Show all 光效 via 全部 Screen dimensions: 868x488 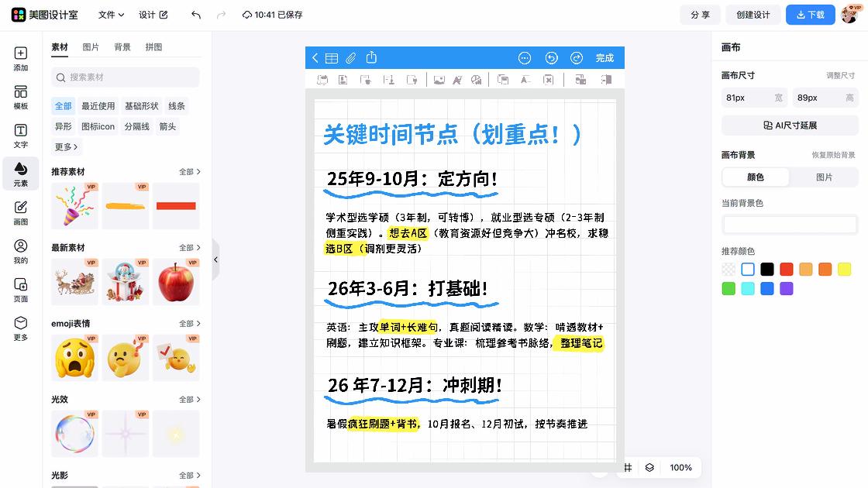[x=189, y=399]
